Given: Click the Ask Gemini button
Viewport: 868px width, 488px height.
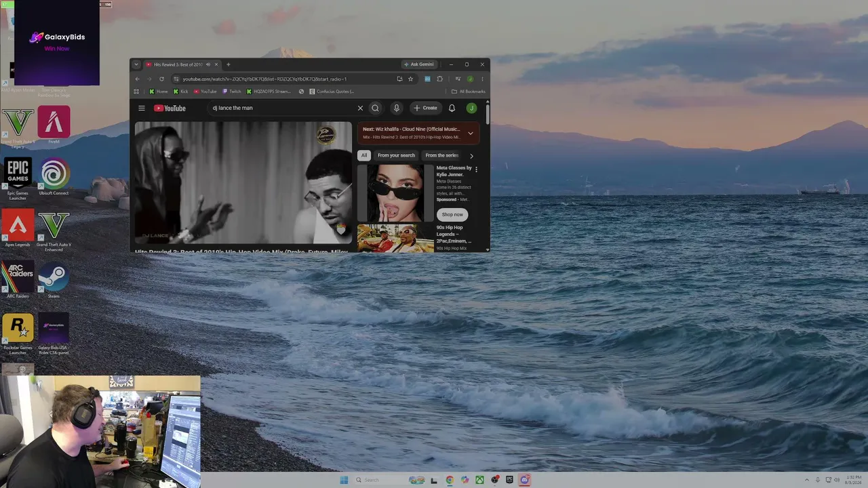Looking at the screenshot, I should tap(418, 64).
